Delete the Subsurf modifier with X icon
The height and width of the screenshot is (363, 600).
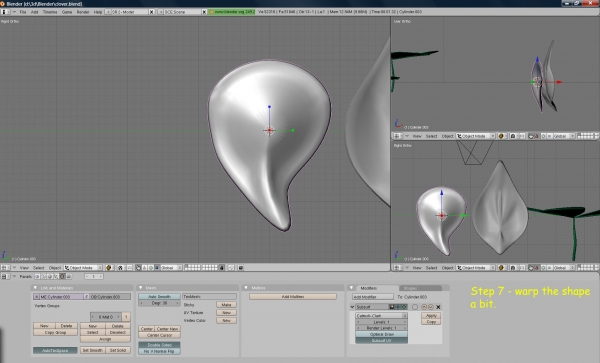pos(438,307)
